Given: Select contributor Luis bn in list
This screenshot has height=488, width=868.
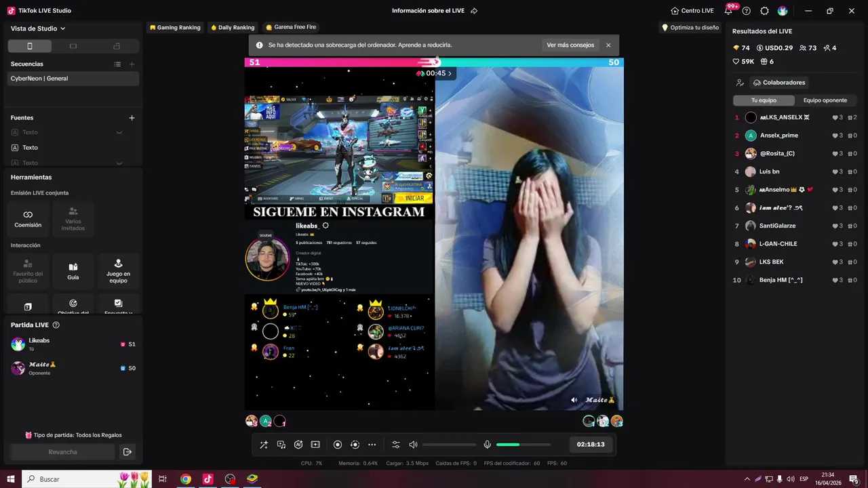Looking at the screenshot, I should (795, 171).
